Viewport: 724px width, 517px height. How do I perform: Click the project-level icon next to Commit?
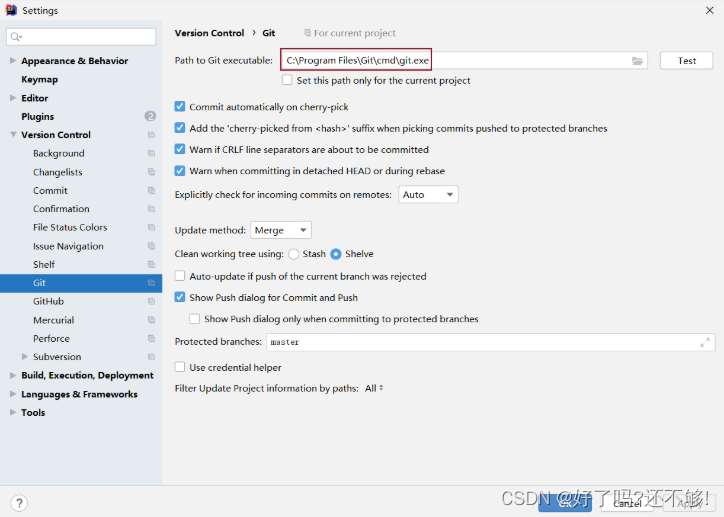[x=151, y=190]
